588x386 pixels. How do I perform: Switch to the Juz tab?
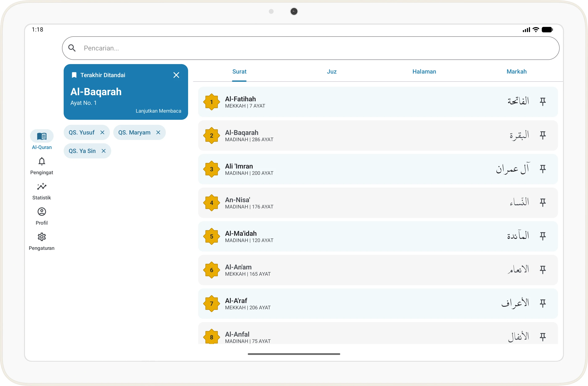(x=332, y=72)
